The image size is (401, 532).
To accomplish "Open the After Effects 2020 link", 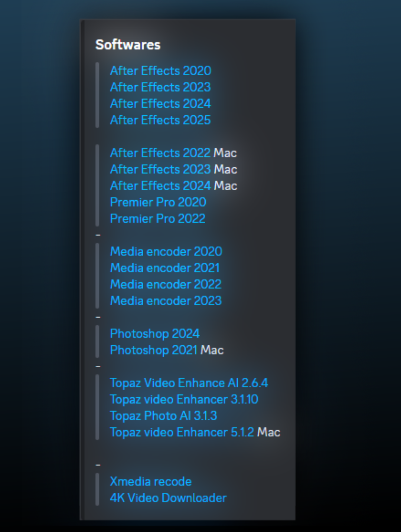I will [160, 70].
